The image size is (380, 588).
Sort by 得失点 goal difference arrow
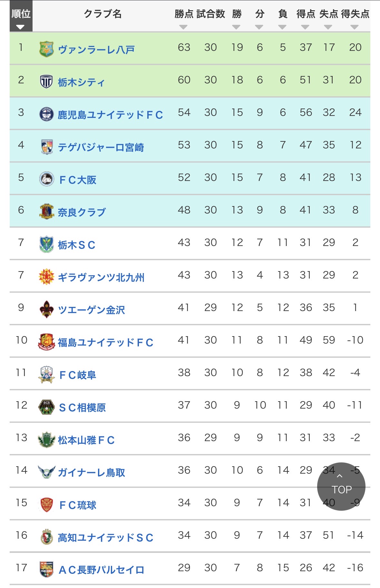pos(355,27)
